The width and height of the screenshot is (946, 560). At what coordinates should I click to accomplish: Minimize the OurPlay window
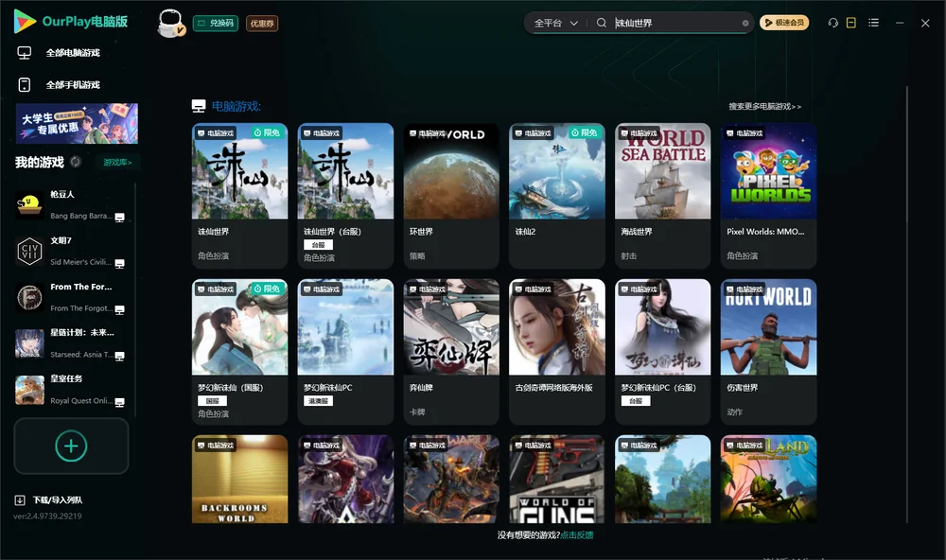900,23
